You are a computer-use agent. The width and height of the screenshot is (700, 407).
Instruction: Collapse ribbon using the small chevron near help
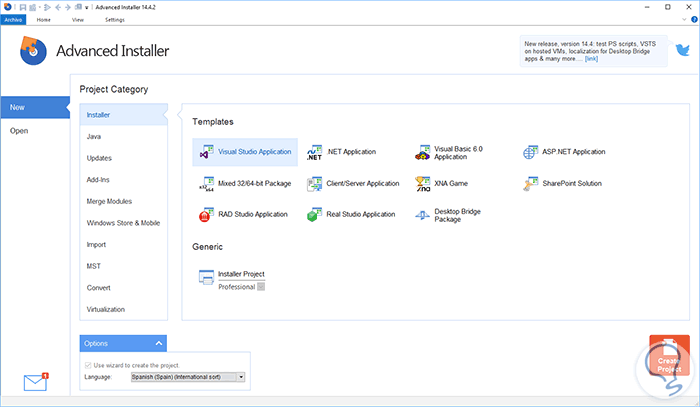coord(684,20)
